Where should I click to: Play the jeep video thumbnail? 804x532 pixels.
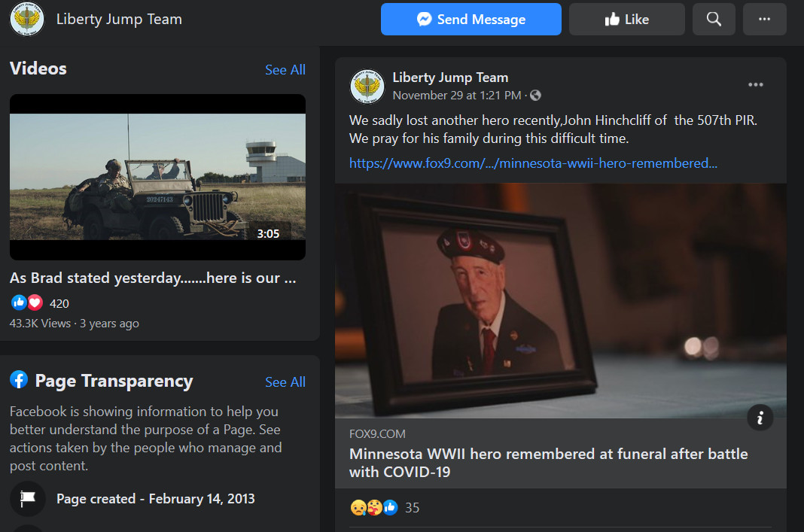tap(157, 177)
